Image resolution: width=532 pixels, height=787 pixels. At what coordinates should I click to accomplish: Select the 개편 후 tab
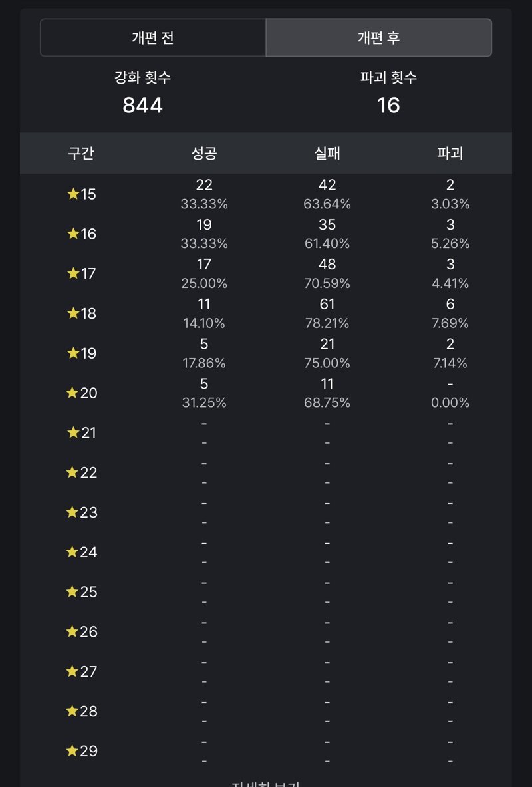click(378, 38)
